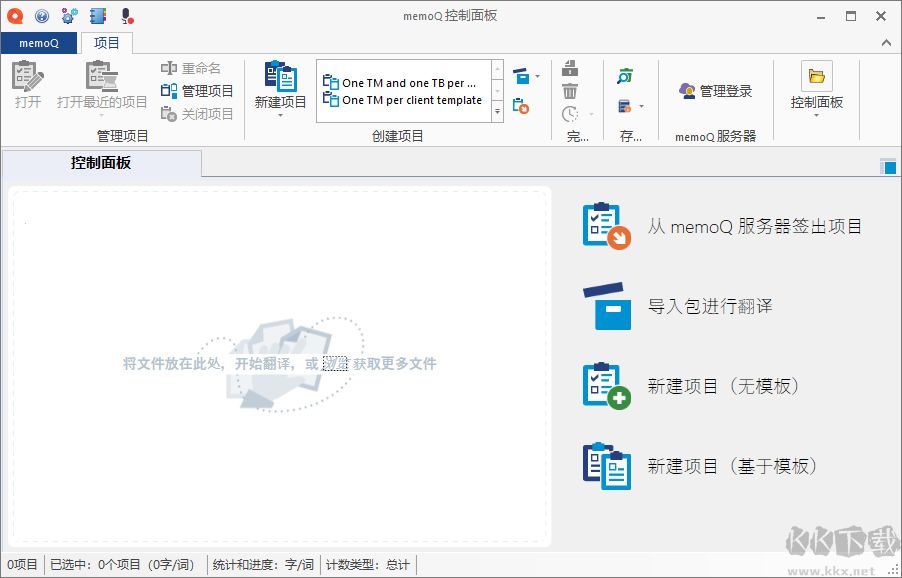Click the layout toggle icon beside tab bar
902x578 pixels.
click(888, 166)
